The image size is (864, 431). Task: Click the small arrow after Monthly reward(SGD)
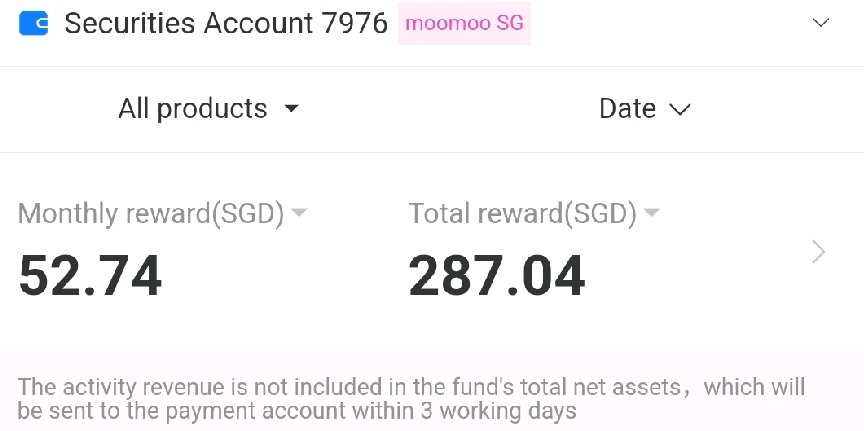[x=299, y=212]
